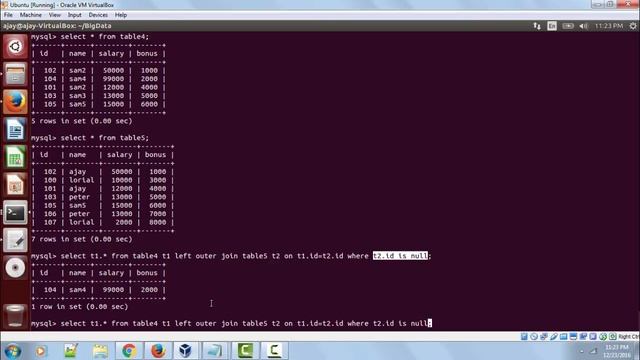Open LibreOffice Writer from the launcher
Image resolution: width=640 pixels, height=360 pixels.
click(x=15, y=130)
